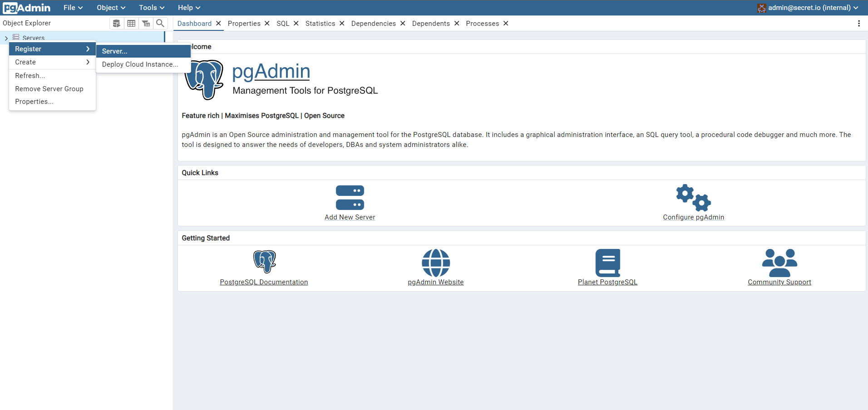The width and height of the screenshot is (868, 410).
Task: Click the pgAdmin logo in the header
Action: pos(27,8)
